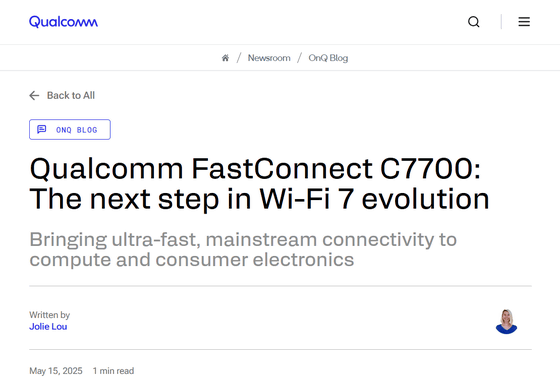Click the Qualcomm logo
This screenshot has height=382, width=560.
point(63,22)
